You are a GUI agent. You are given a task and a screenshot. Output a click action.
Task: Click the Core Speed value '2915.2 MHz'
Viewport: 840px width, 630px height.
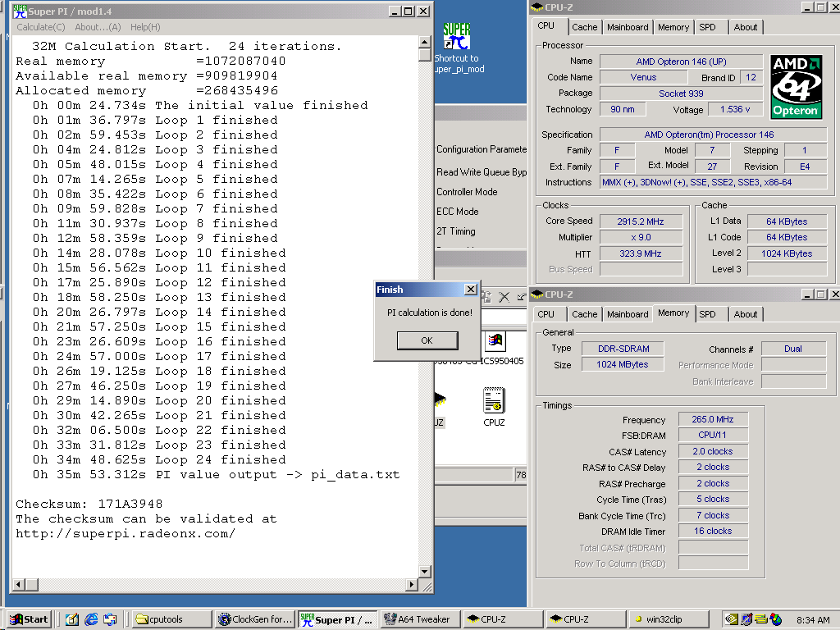[641, 221]
